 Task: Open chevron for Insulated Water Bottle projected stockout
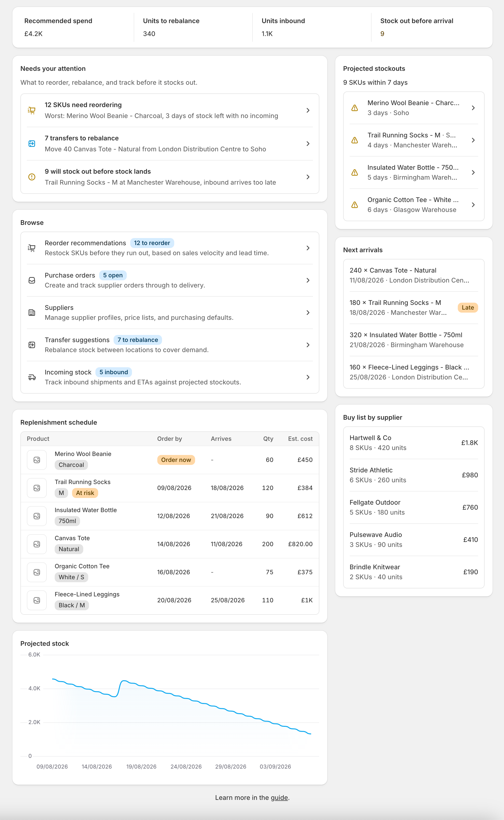pos(473,173)
